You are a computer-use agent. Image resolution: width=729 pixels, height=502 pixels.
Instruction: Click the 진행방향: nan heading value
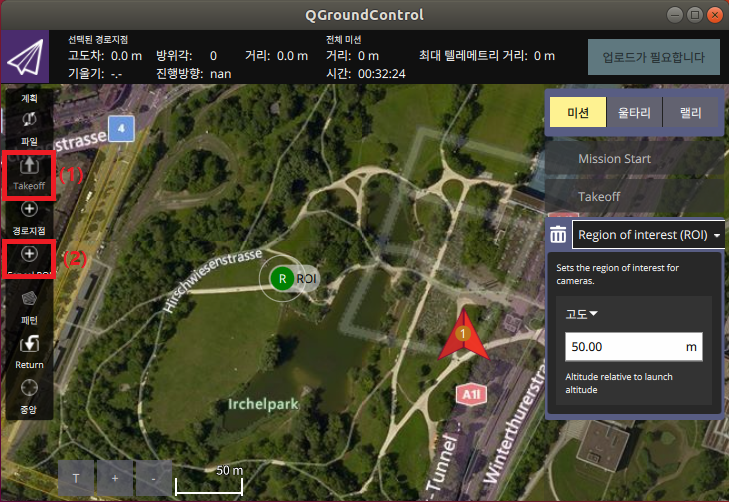tap(193, 73)
